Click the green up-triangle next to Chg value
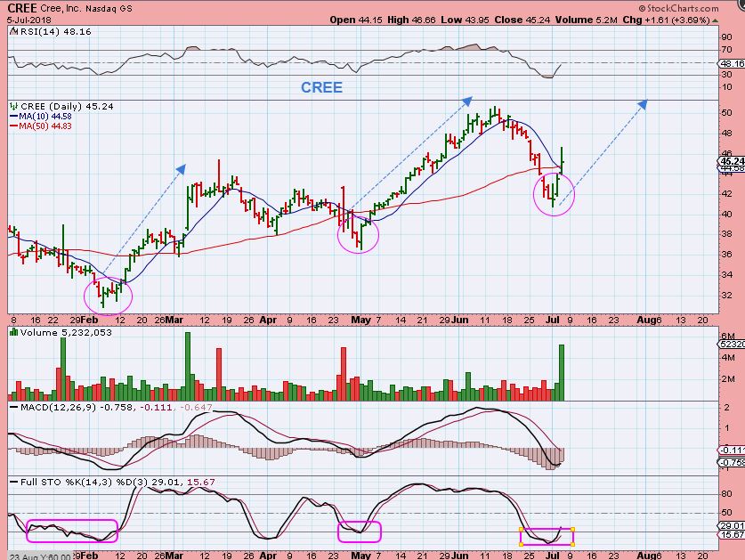This screenshot has height=560, width=745. 716,20
